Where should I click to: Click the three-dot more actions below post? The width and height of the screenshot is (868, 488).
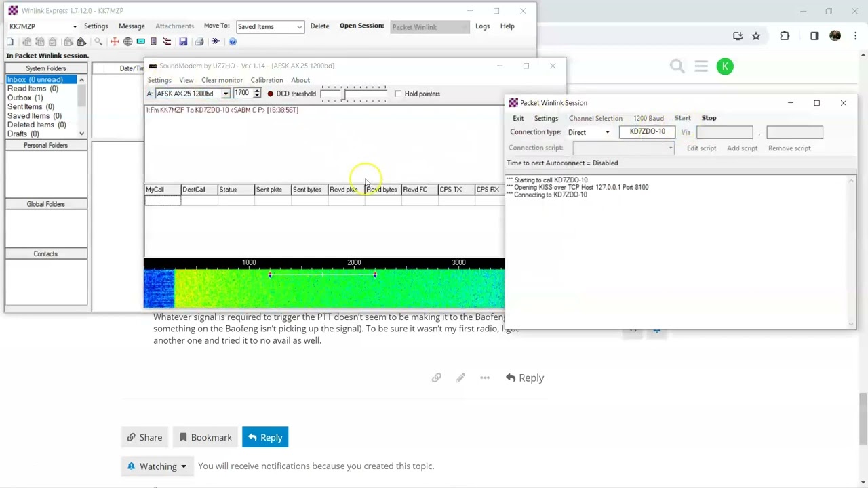pyautogui.click(x=485, y=378)
